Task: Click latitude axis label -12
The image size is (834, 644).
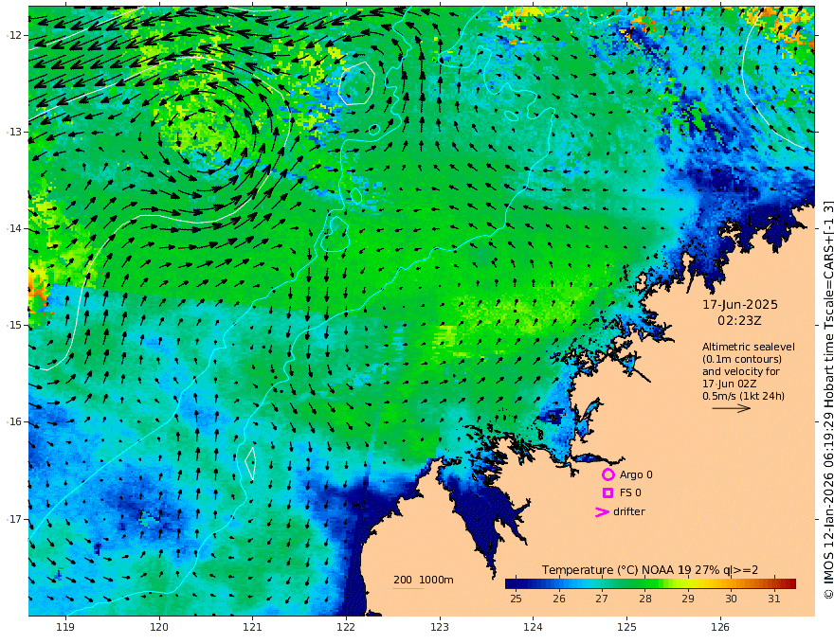Action: click(x=13, y=35)
